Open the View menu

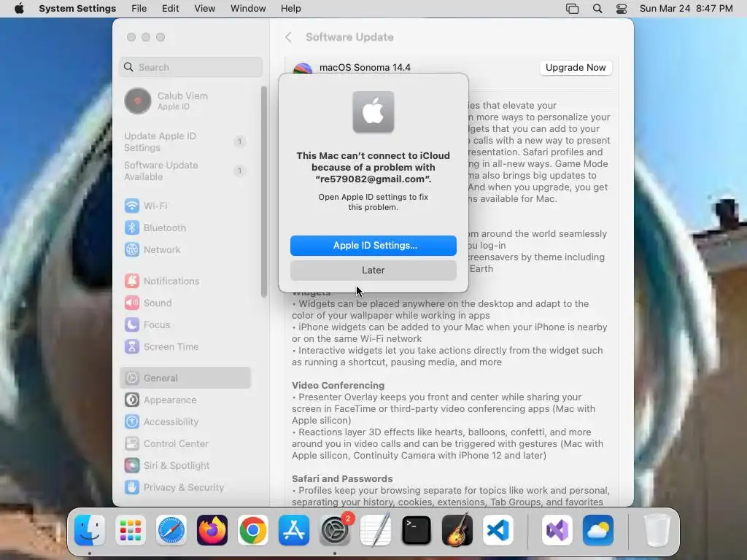tap(205, 9)
